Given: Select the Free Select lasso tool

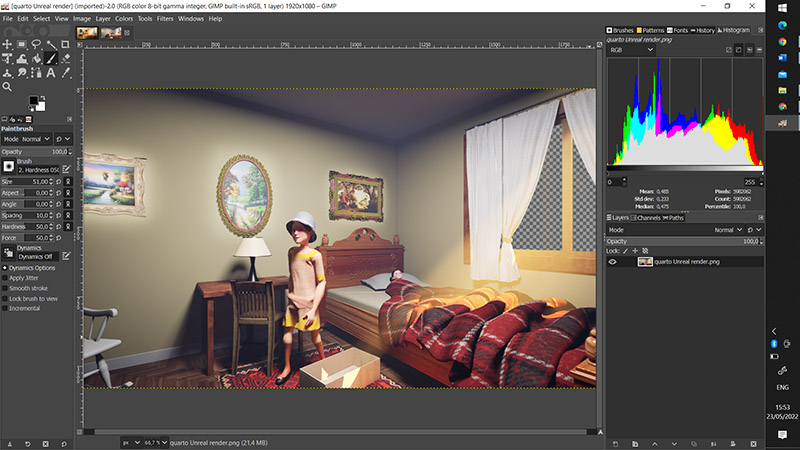Looking at the screenshot, I should [37, 44].
